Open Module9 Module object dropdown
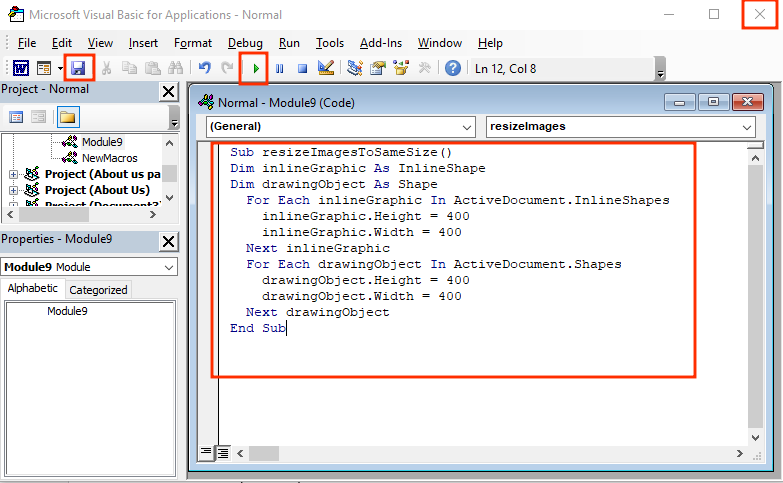This screenshot has height=483, width=783. tap(169, 267)
